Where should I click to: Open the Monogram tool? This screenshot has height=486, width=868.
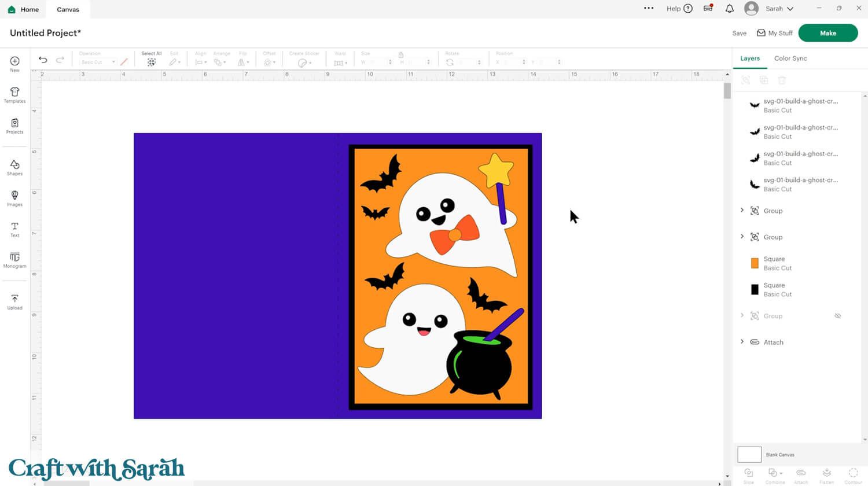[x=14, y=260]
